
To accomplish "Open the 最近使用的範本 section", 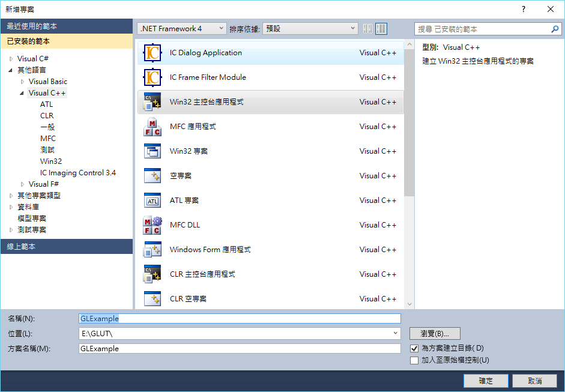I will click(x=67, y=26).
